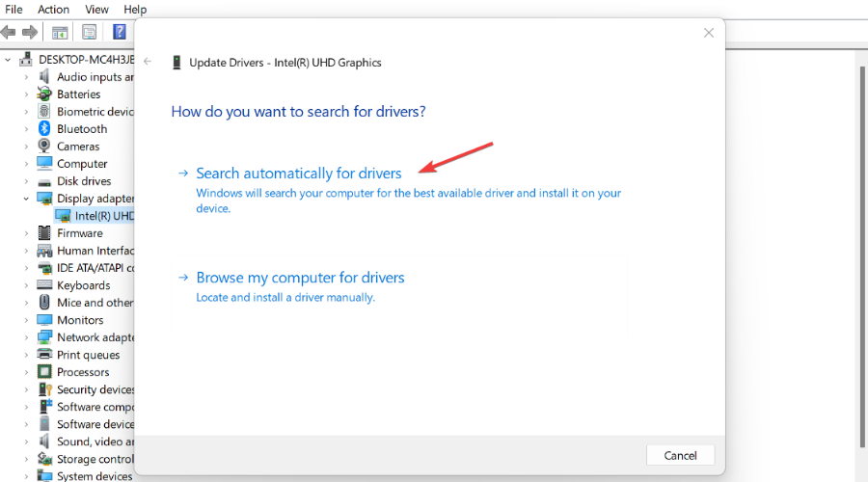Screen dimensions: 868x482
Task: Click the Bluetooth logo icon
Action: click(x=44, y=128)
